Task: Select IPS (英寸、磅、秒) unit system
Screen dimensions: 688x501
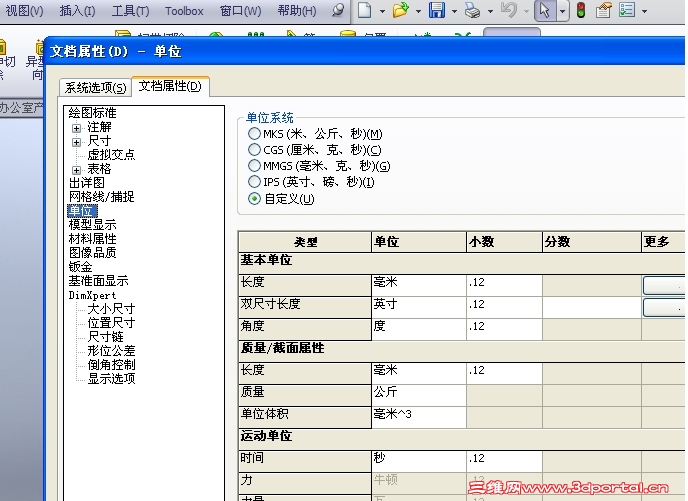Action: [254, 182]
